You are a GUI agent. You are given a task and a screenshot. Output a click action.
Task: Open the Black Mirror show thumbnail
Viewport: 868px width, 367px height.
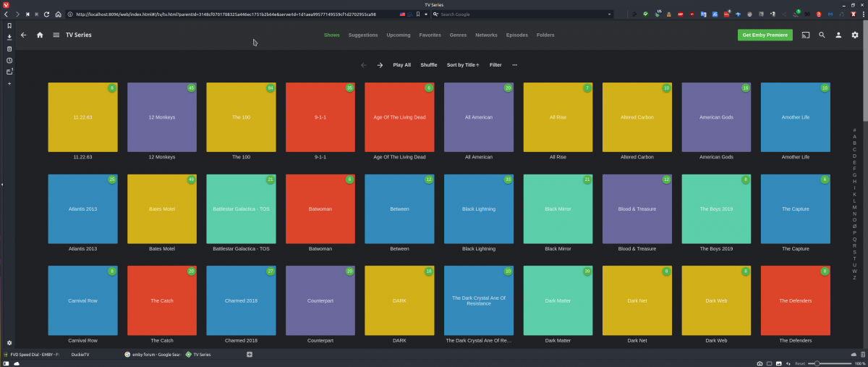[x=558, y=208]
